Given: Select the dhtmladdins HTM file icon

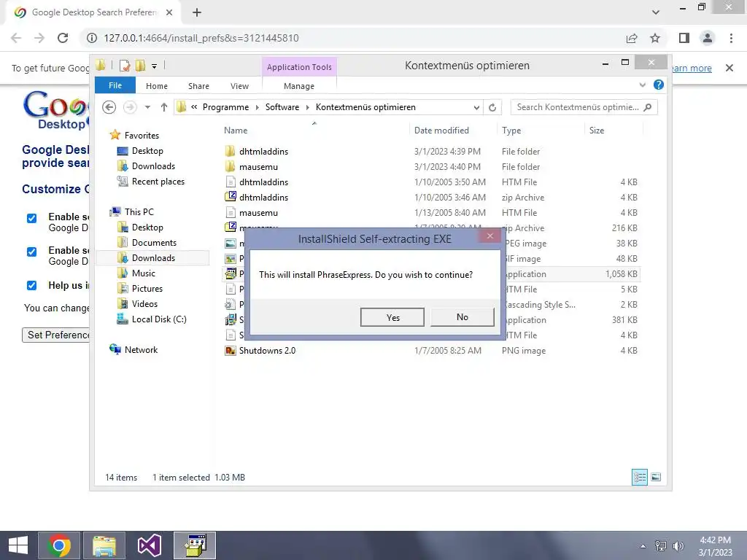Looking at the screenshot, I should coord(230,182).
